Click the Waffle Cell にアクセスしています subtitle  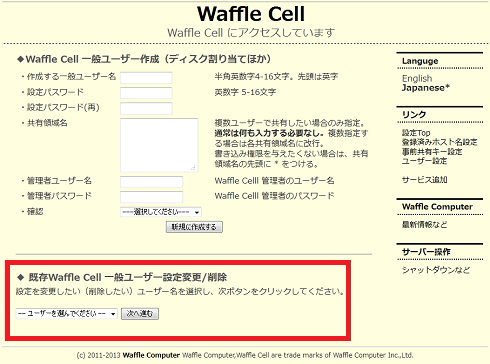(251, 33)
